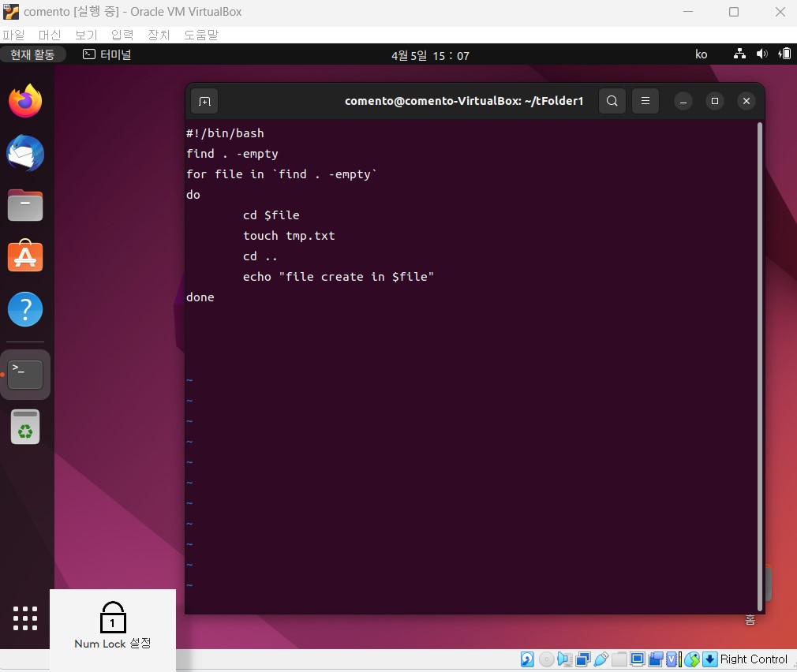Open the 도움말 menu
The image size is (797, 672).
coord(201,35)
